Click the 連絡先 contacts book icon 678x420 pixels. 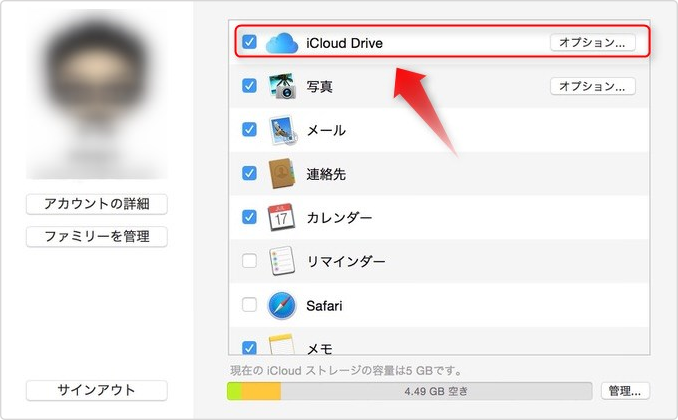pyautogui.click(x=281, y=173)
